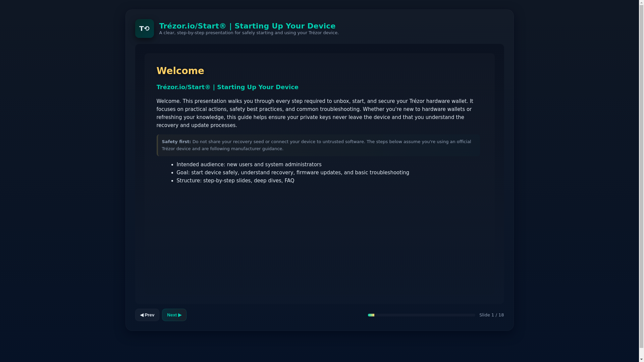Click the 'Slide 1 / 18' counter
Image resolution: width=644 pixels, height=362 pixels.
coord(491,315)
